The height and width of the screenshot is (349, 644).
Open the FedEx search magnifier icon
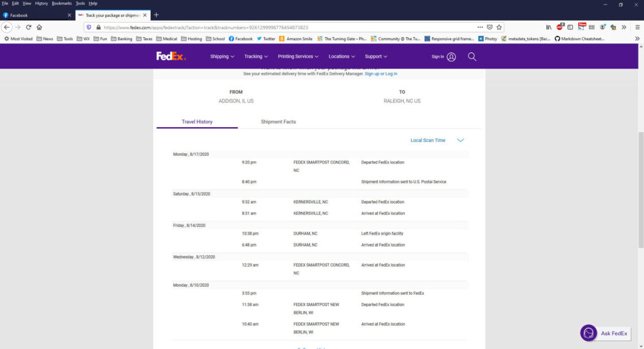pyautogui.click(x=472, y=57)
